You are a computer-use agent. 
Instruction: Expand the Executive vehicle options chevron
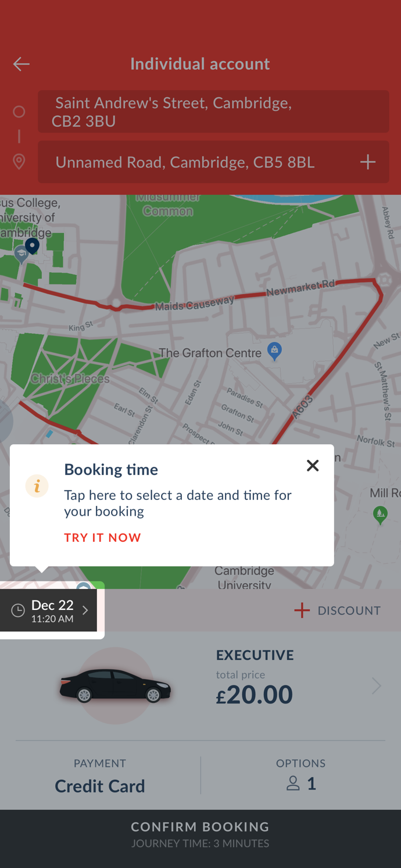point(377,686)
